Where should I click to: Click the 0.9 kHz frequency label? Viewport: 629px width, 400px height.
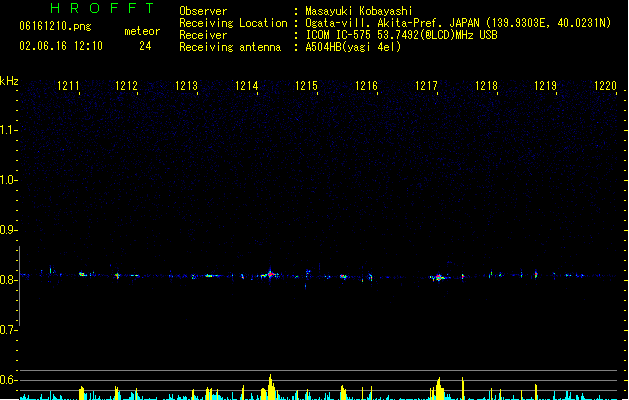point(9,229)
